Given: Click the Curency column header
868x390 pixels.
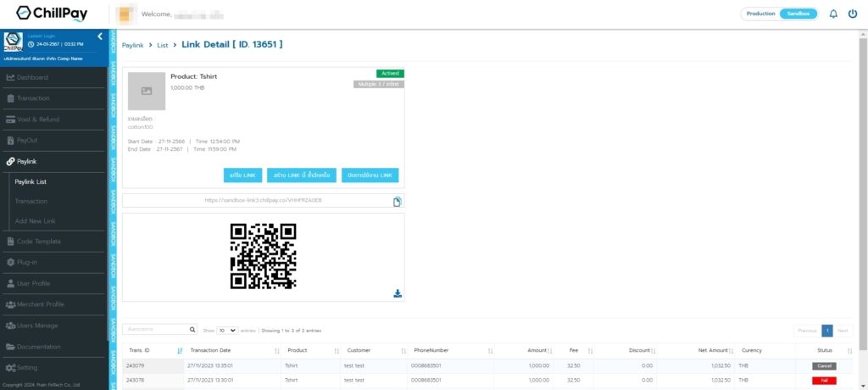Looking at the screenshot, I should click(x=752, y=351).
